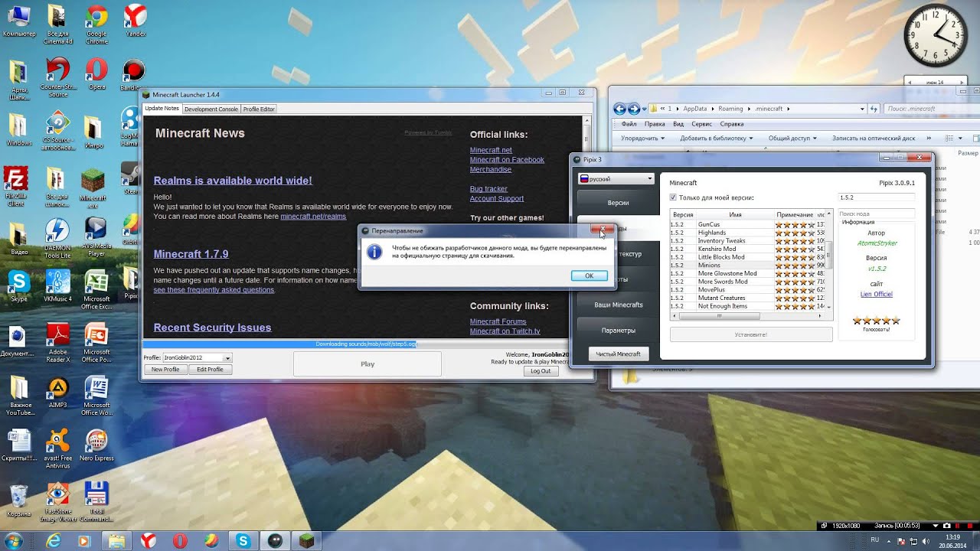Switch to Development Console tab
980x551 pixels.
point(211,109)
